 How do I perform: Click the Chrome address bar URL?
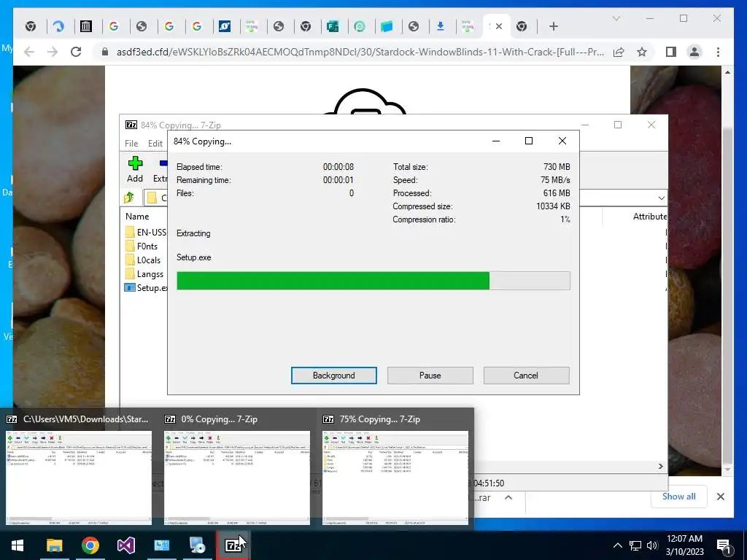pyautogui.click(x=360, y=52)
